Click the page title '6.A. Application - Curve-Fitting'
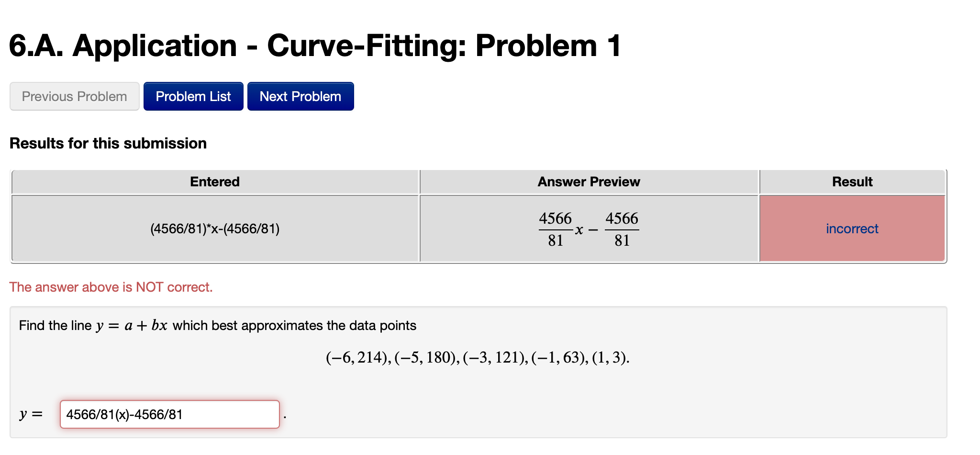 314,45
